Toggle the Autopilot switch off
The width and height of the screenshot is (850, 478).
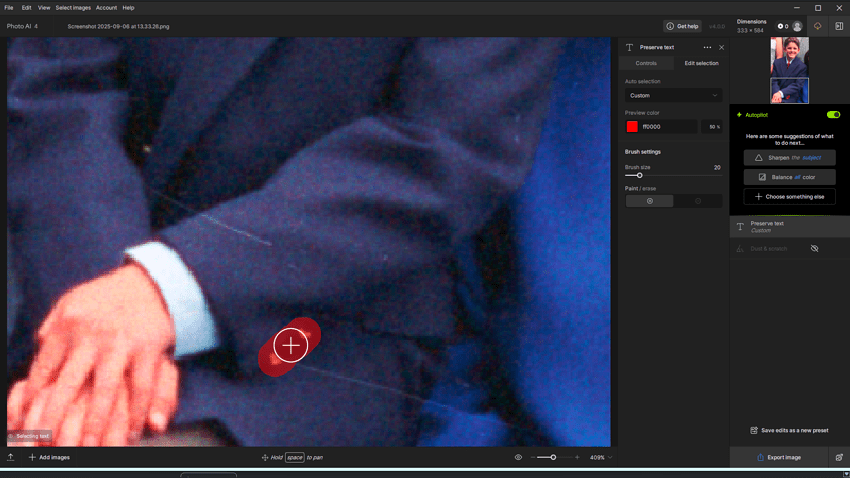click(x=833, y=115)
